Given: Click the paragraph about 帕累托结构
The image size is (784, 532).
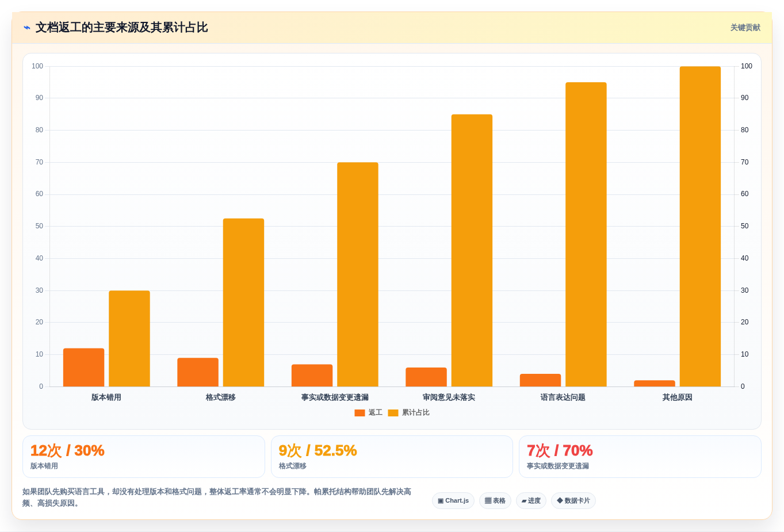Looking at the screenshot, I should [217, 497].
